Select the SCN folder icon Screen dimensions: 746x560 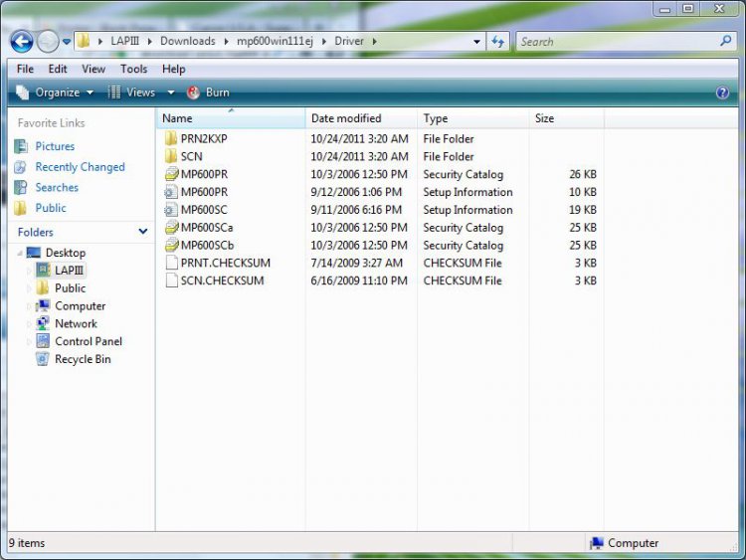point(171,156)
